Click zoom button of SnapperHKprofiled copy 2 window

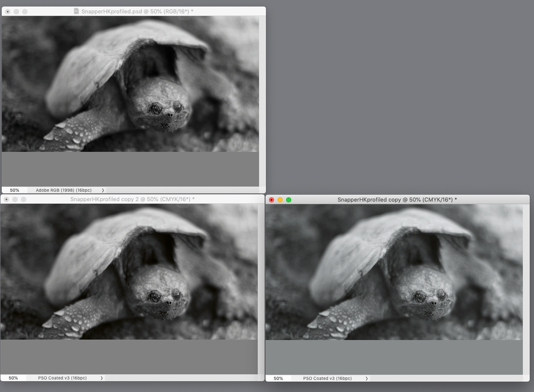click(x=25, y=199)
